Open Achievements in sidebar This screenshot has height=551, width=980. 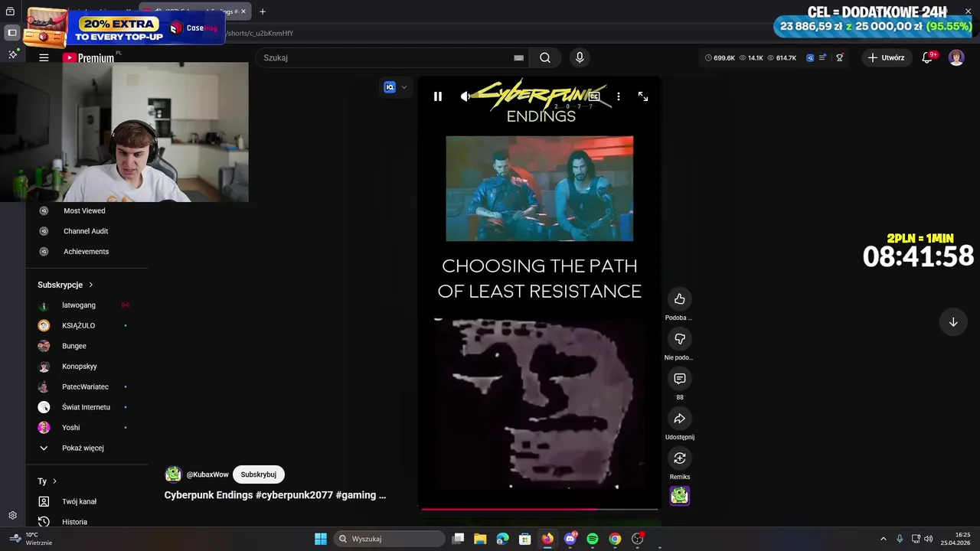[86, 252]
